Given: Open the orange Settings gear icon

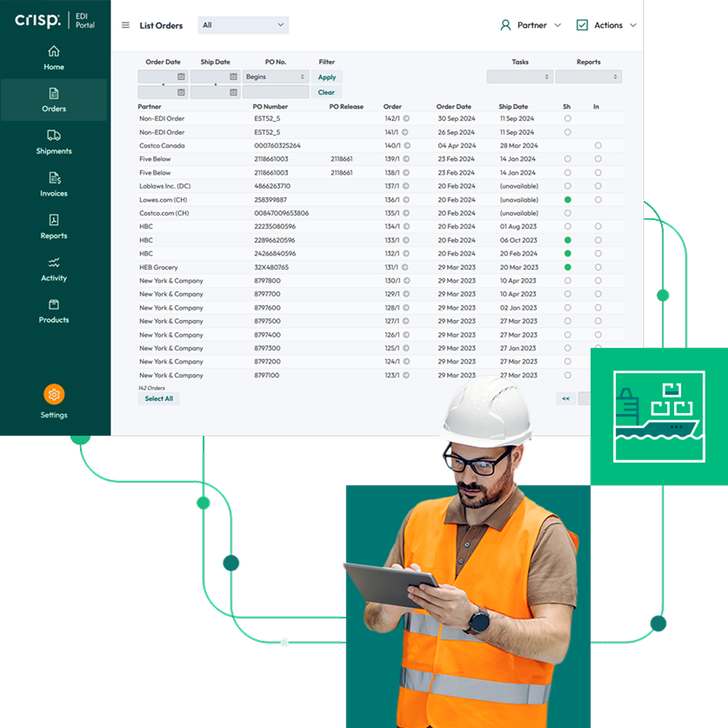Looking at the screenshot, I should coord(54,394).
